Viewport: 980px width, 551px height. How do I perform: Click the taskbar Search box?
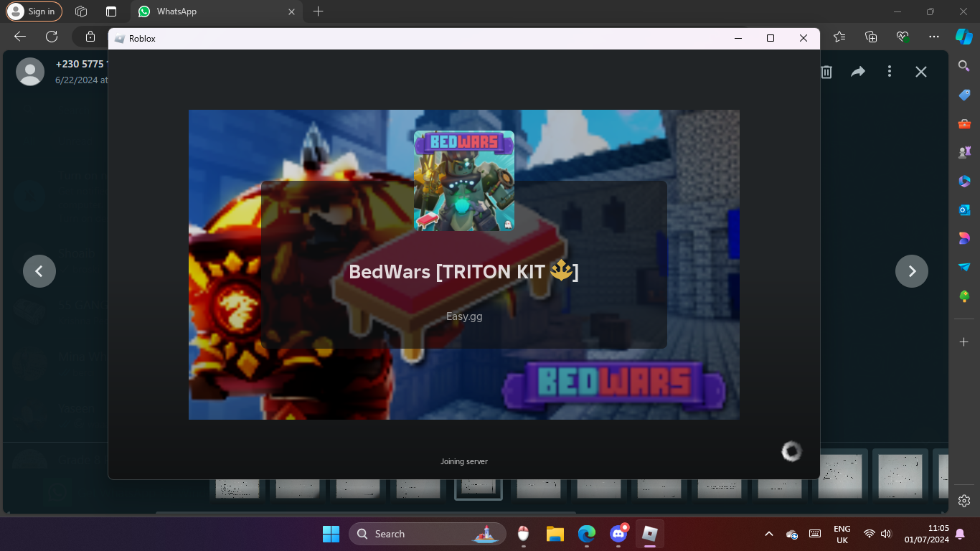pyautogui.click(x=428, y=534)
